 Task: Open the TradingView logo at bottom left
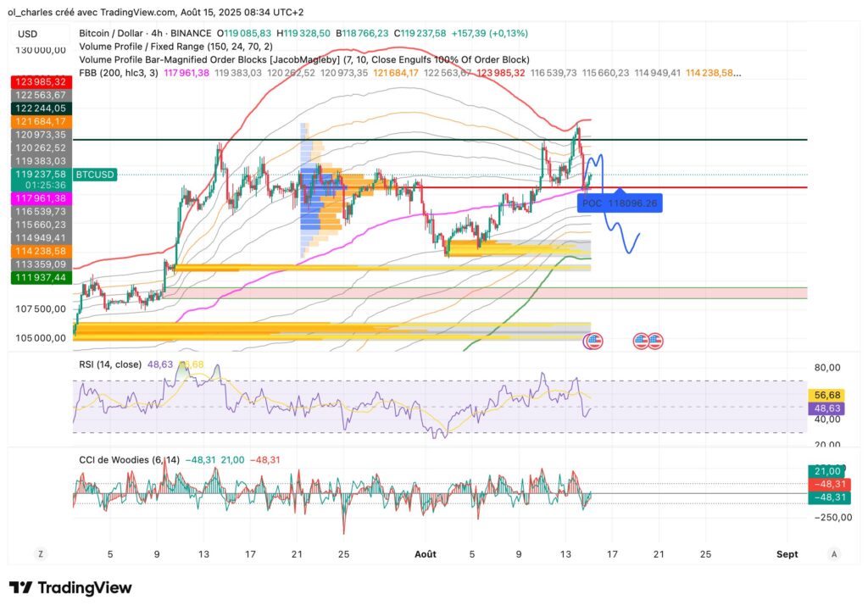tap(70, 586)
